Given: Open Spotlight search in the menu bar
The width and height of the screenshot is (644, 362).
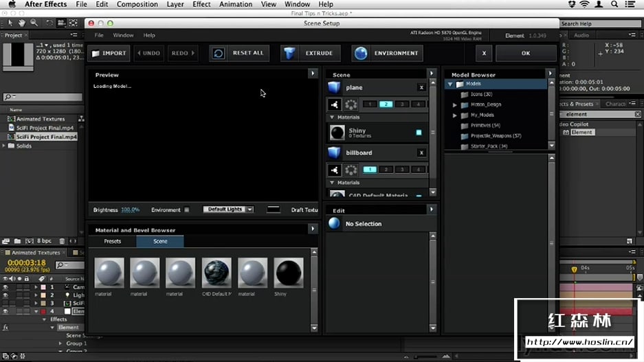Looking at the screenshot, I should 614,5.
